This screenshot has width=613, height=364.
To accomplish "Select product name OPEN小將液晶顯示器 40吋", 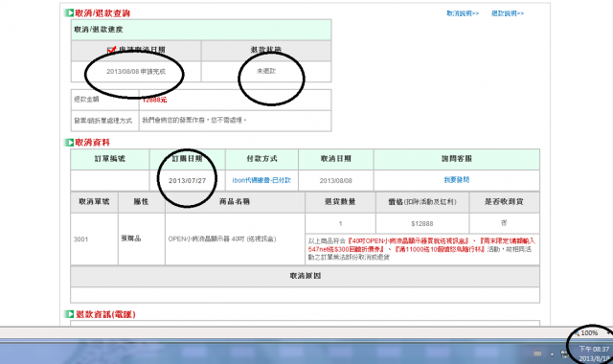I will [x=222, y=239].
